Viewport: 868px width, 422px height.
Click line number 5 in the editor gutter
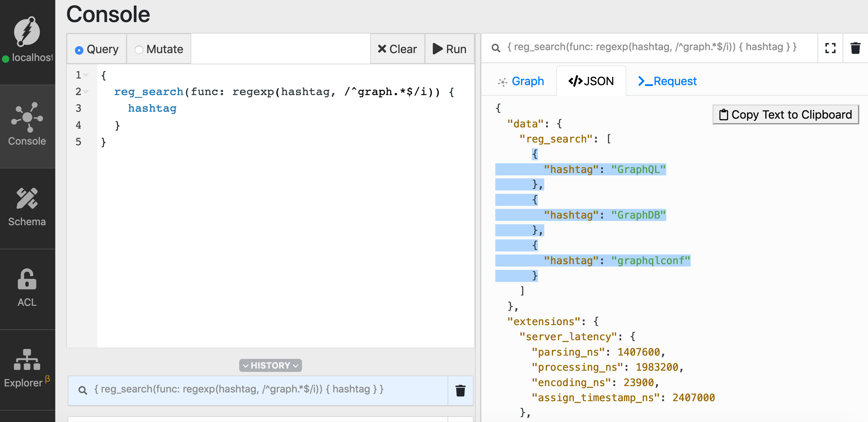point(78,142)
